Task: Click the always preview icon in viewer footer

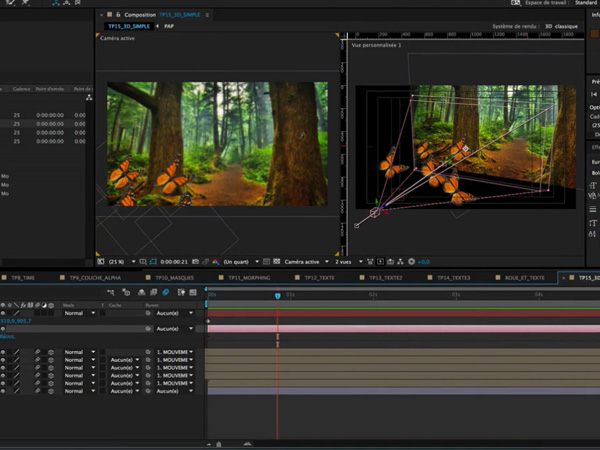Action: coord(101,262)
